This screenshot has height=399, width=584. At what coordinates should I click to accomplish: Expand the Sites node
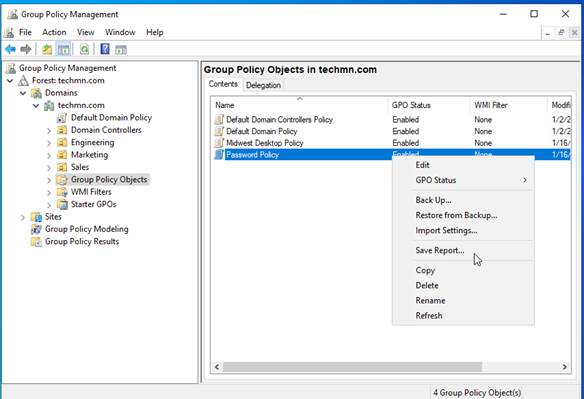[x=23, y=217]
